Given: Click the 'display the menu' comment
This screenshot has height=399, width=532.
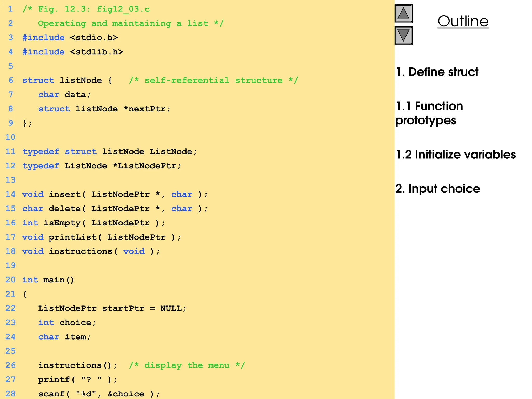Looking at the screenshot, I should coord(187,365).
